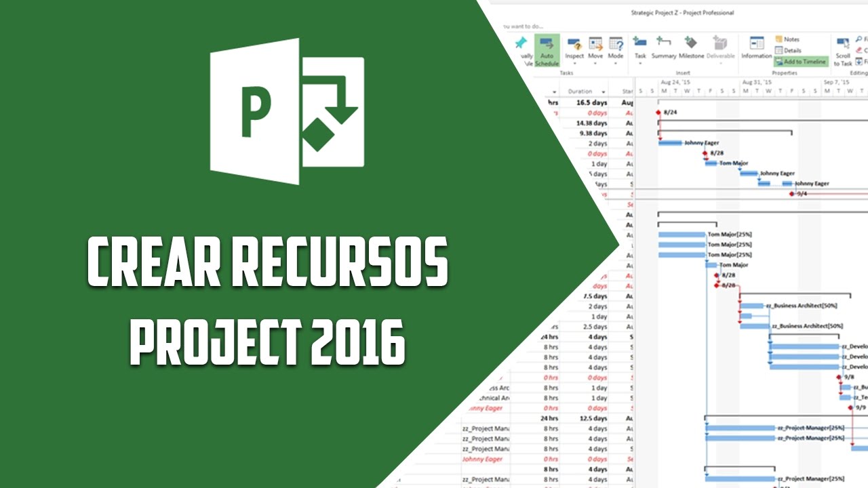Select the 9/8 milestone diamond

coord(839,377)
